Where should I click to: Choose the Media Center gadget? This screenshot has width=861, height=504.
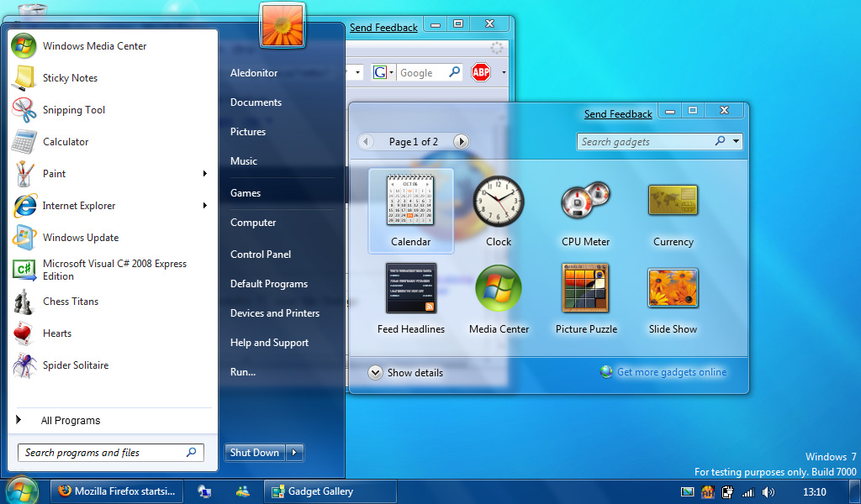[x=499, y=299]
